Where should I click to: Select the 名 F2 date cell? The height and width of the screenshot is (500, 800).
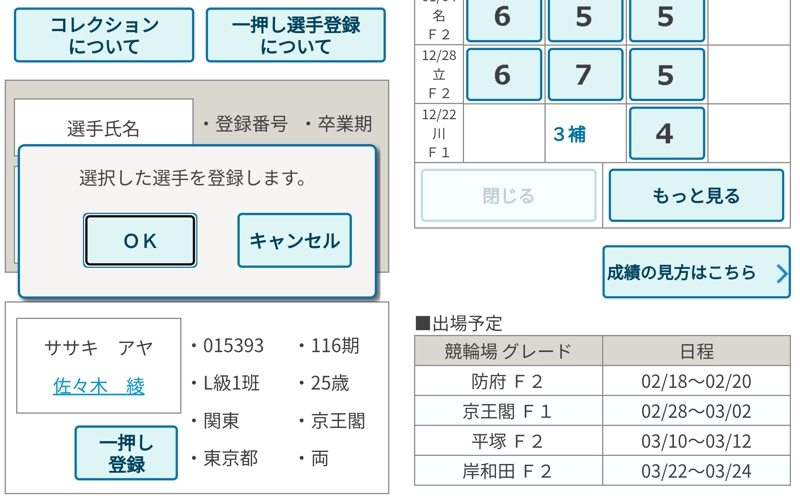point(439,21)
